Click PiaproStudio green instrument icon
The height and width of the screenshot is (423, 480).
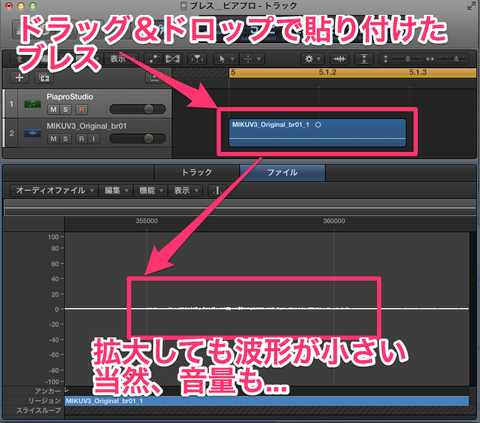click(x=32, y=104)
